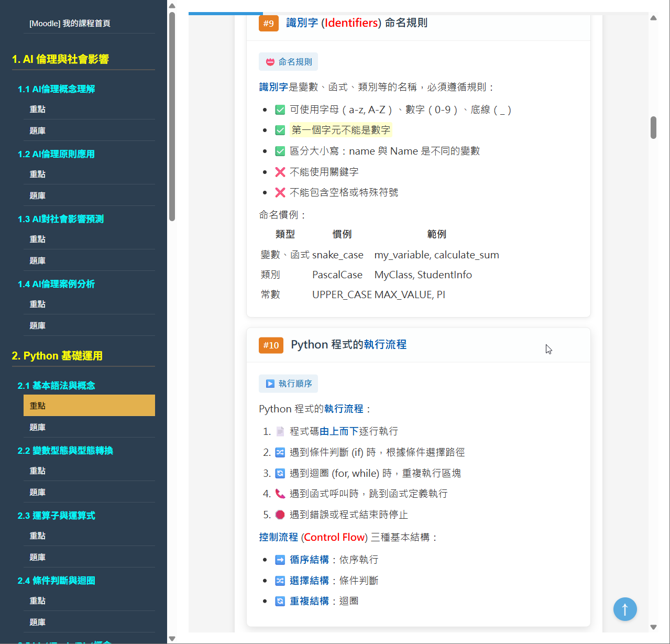Viewport: 670px width, 644px height.
Task: Click table cell my_variable, calculate_sum
Action: click(x=437, y=255)
